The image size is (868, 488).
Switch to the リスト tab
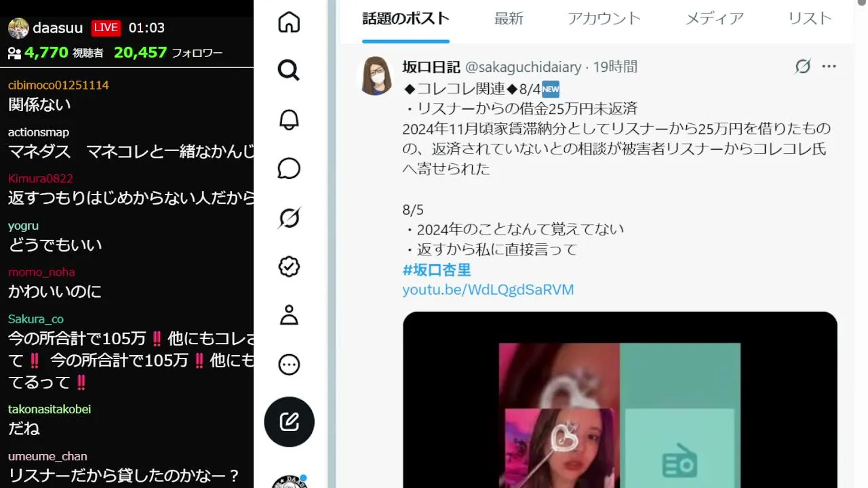coord(810,19)
